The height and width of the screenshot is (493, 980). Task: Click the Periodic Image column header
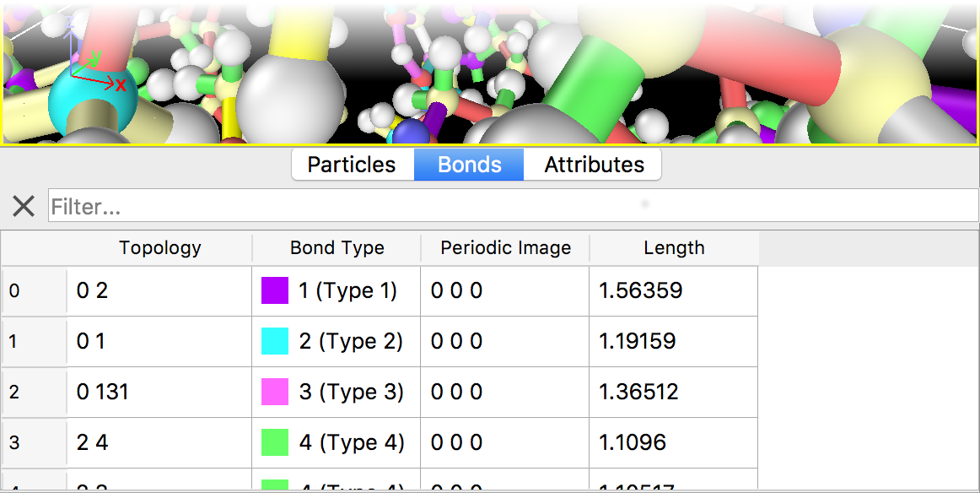(505, 248)
